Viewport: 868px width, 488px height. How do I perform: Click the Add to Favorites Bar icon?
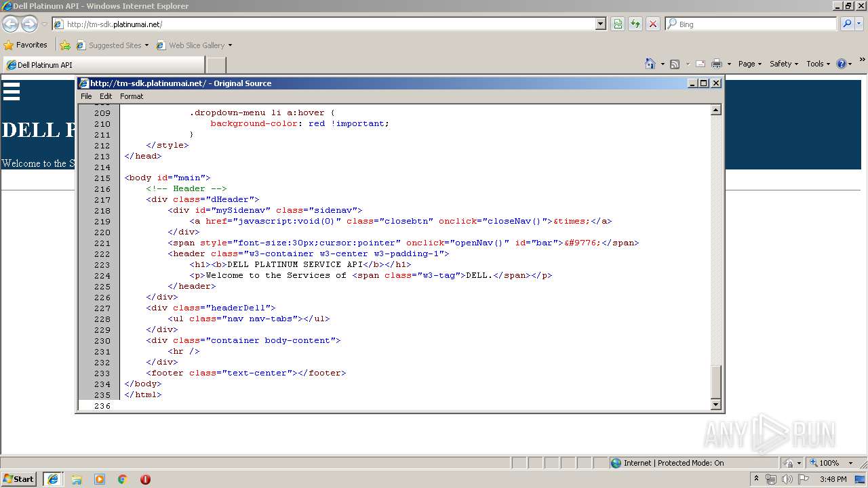pyautogui.click(x=65, y=45)
